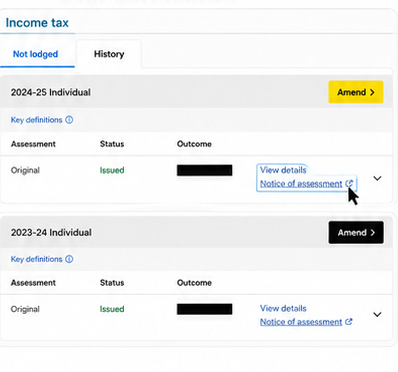The image size is (398, 372).
Task: Open Notice of assessment for 2024-25
Action: [x=301, y=184]
